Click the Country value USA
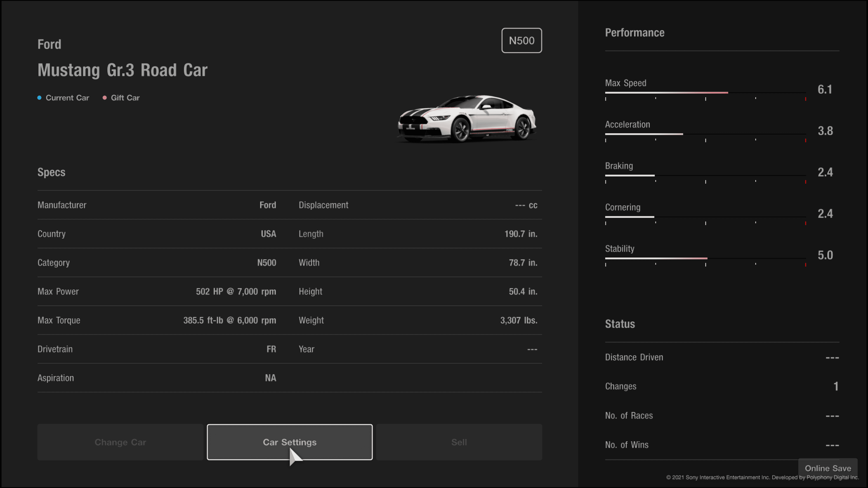 (268, 234)
